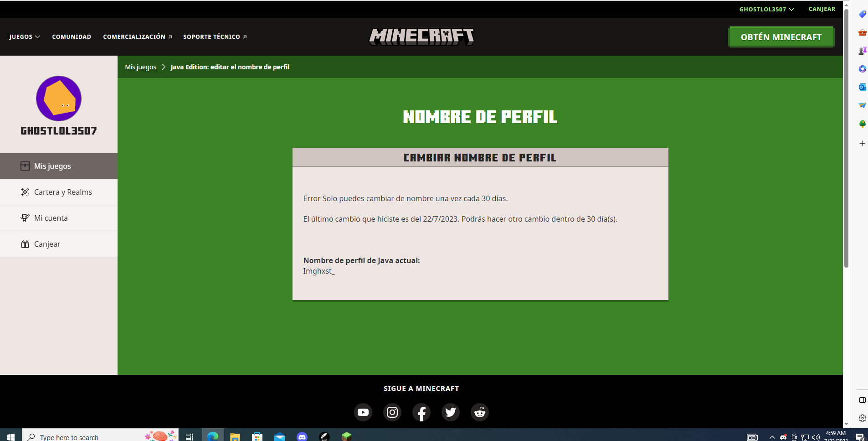The height and width of the screenshot is (441, 868).
Task: Select Mis juegos in the sidebar
Action: click(x=59, y=166)
